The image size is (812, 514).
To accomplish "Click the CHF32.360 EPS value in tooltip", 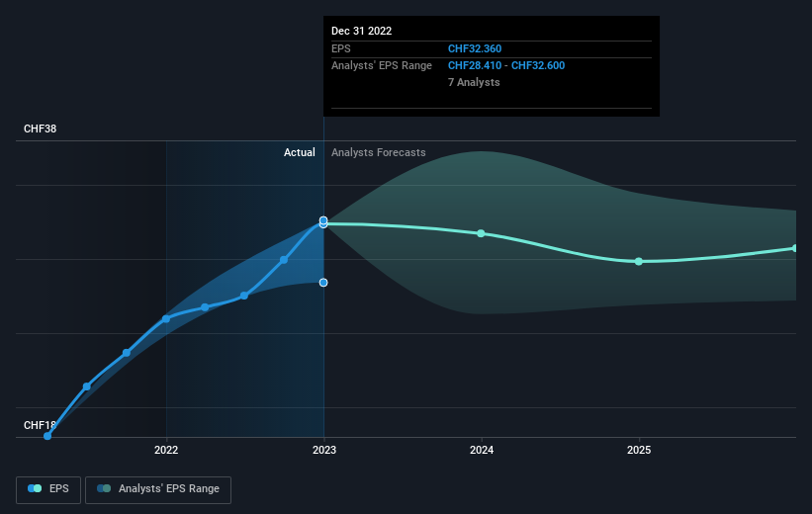I will (x=475, y=48).
